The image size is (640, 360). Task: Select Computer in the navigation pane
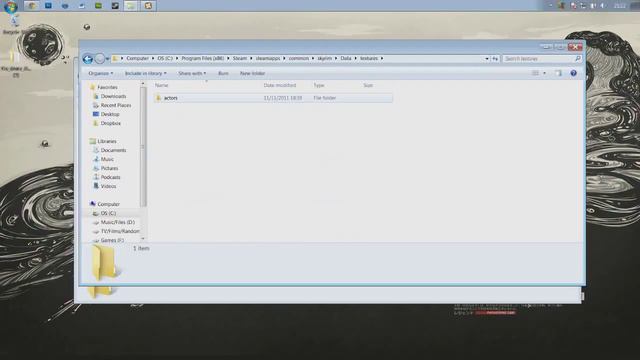click(x=109, y=204)
